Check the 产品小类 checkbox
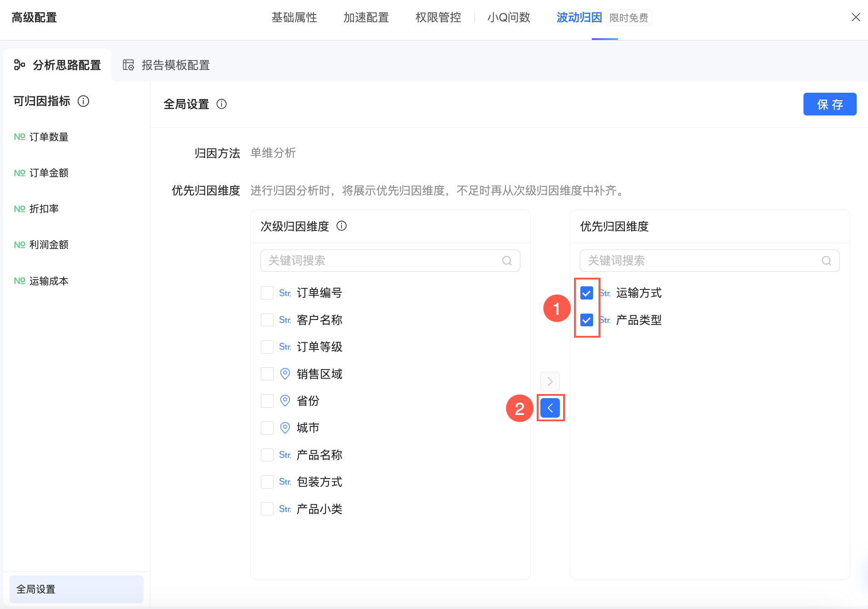This screenshot has width=868, height=609. [x=267, y=509]
